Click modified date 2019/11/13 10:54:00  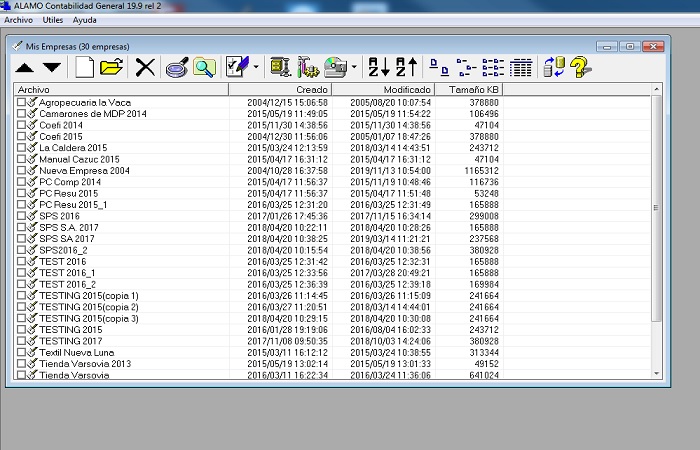(391, 171)
